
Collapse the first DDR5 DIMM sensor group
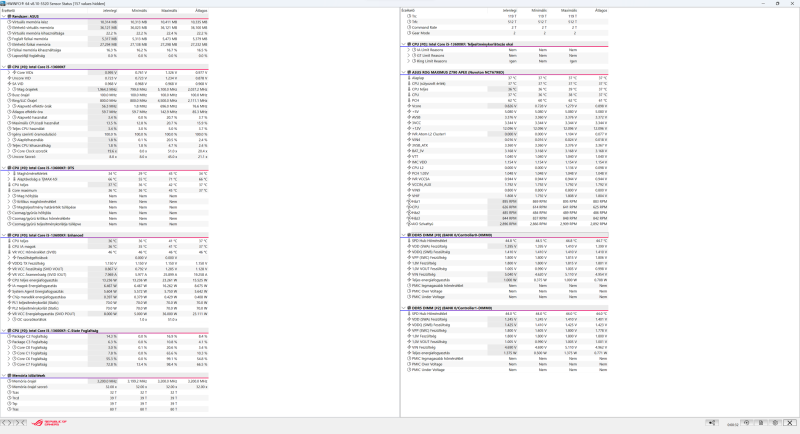pyautogui.click(x=404, y=235)
